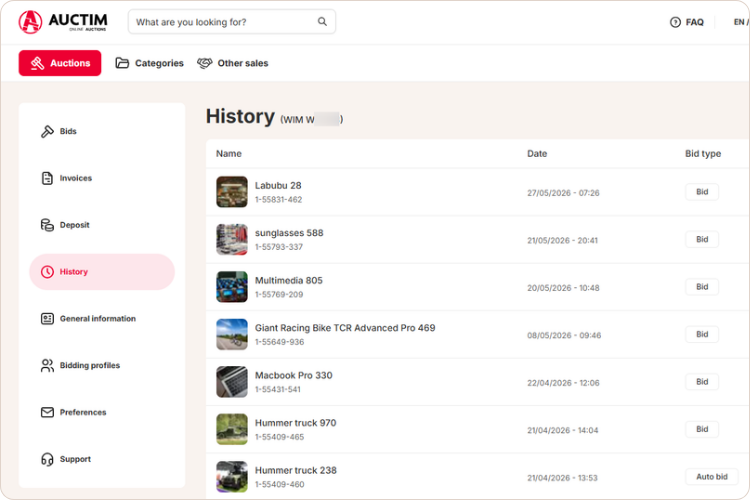Click the Bidding profiles people icon
The height and width of the screenshot is (500, 750).
click(47, 366)
